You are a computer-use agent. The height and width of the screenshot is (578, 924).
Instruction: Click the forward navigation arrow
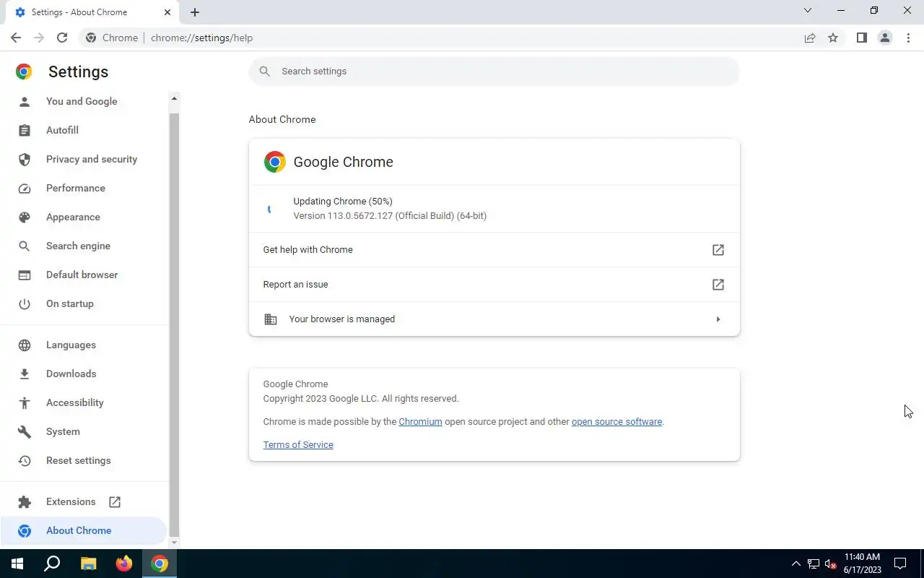tap(39, 38)
